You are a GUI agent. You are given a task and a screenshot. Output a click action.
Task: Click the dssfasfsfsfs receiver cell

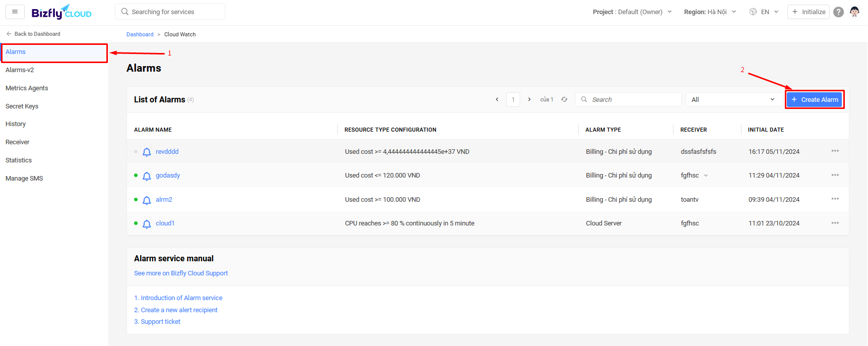tap(699, 151)
